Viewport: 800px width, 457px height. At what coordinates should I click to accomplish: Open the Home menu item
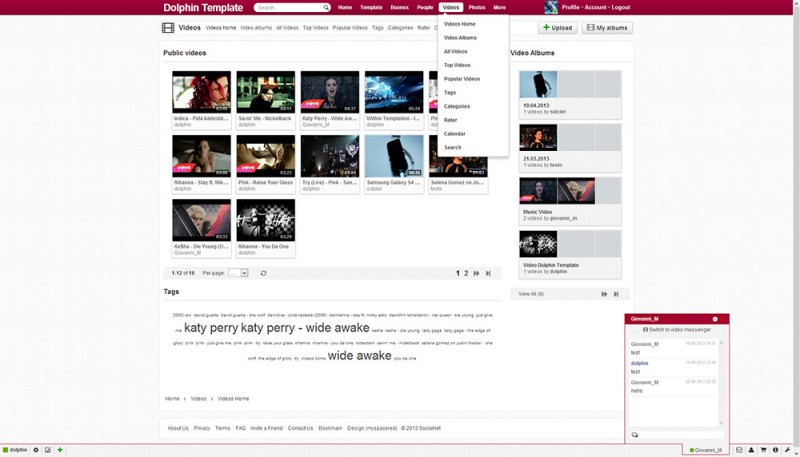(x=345, y=8)
